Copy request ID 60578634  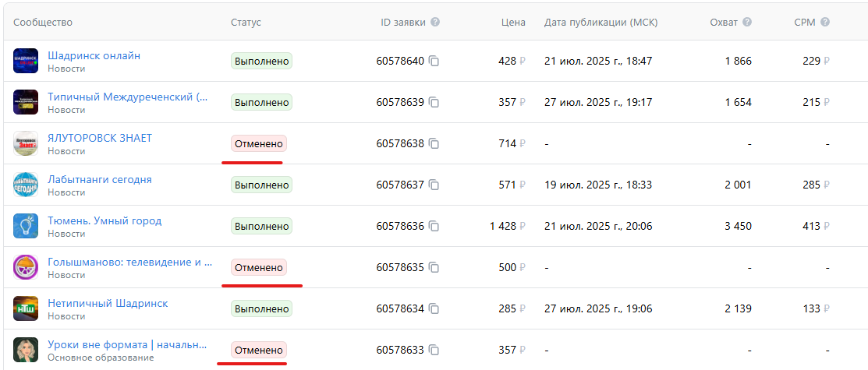(434, 309)
